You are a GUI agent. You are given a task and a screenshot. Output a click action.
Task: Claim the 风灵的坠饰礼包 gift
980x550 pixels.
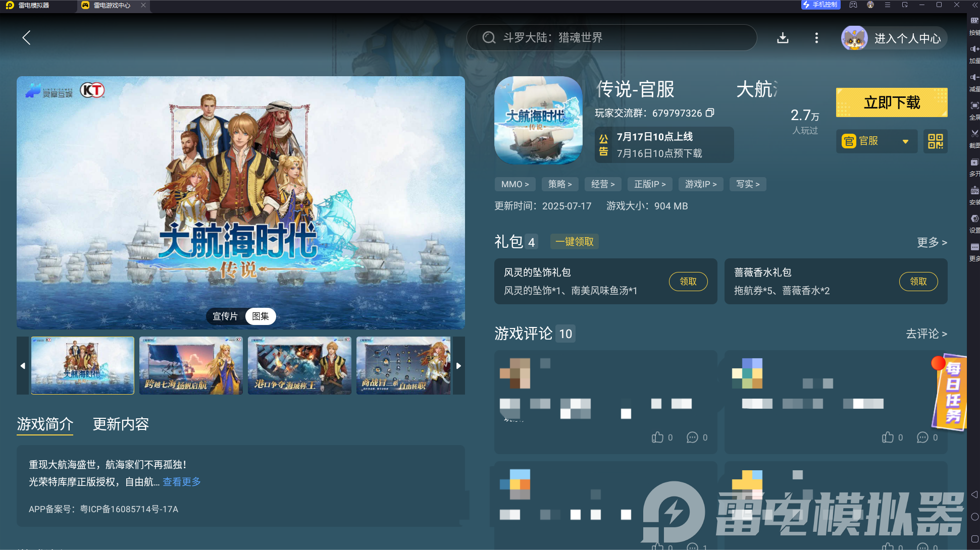pos(688,282)
